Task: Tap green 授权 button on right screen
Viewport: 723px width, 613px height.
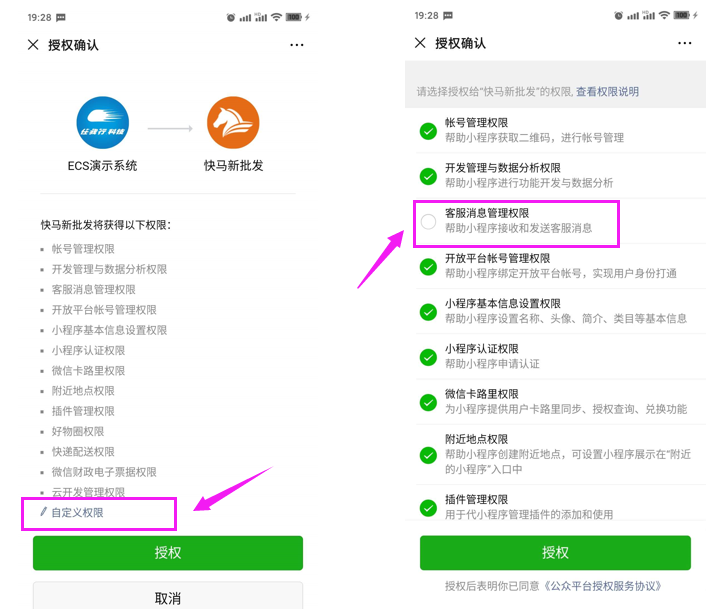Action: pos(555,553)
